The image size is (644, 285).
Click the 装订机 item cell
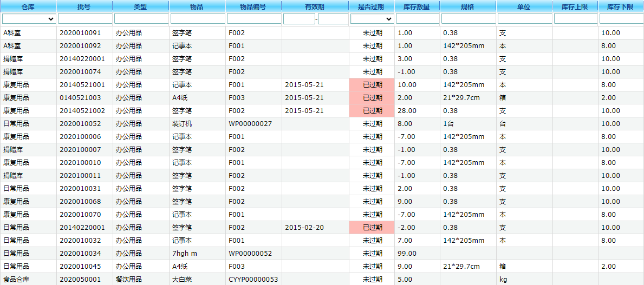click(182, 124)
